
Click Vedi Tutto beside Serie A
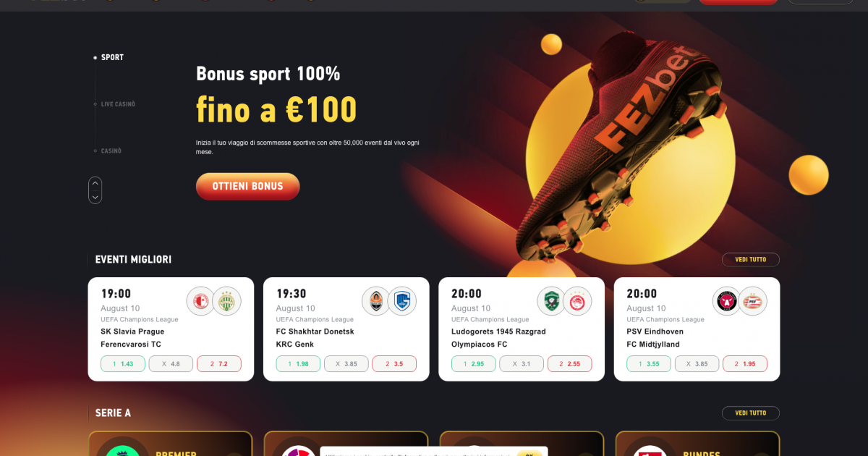[751, 413]
